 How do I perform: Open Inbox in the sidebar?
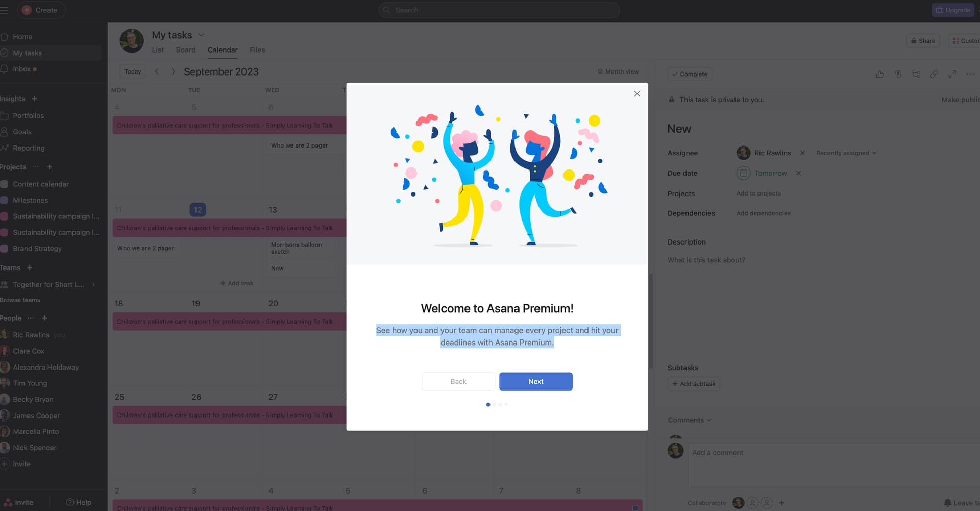click(x=21, y=69)
